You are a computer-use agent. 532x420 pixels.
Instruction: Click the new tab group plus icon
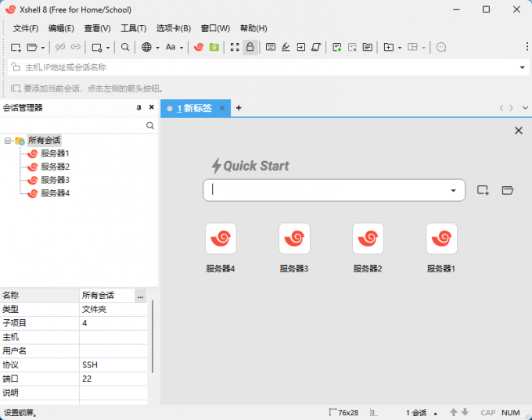[x=389, y=47]
